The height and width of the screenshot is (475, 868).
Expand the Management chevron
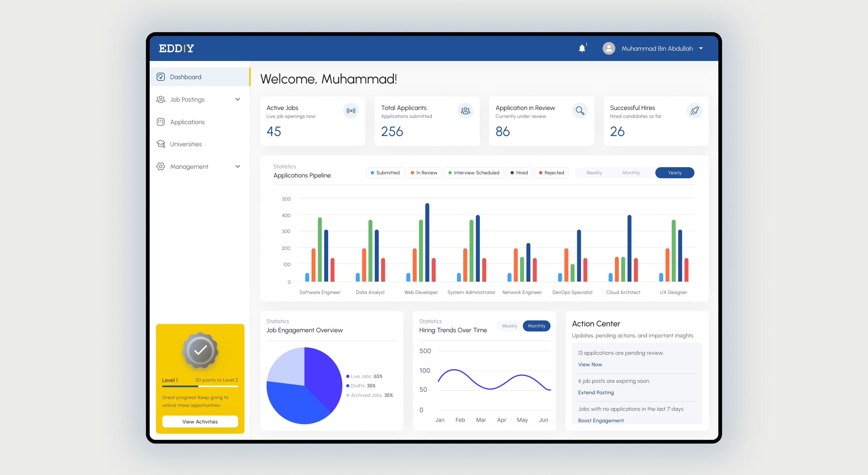coord(238,166)
